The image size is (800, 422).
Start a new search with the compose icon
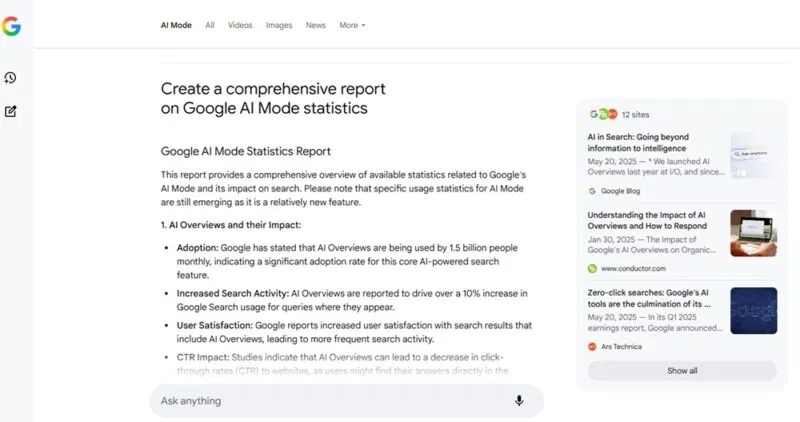11,111
